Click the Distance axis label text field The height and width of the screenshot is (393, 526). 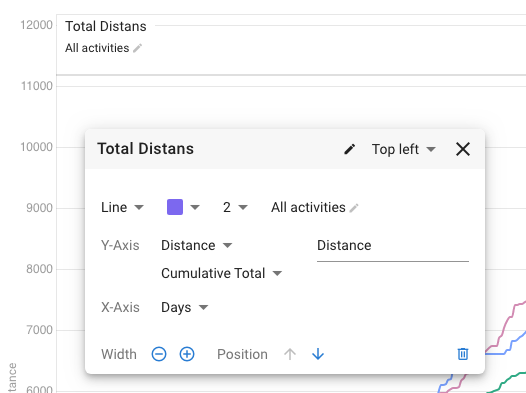[x=393, y=247]
